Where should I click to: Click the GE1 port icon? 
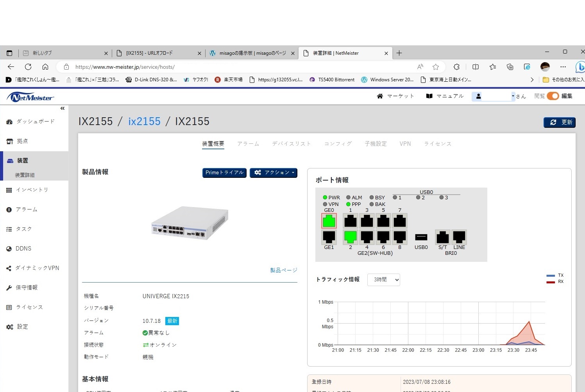coord(329,237)
